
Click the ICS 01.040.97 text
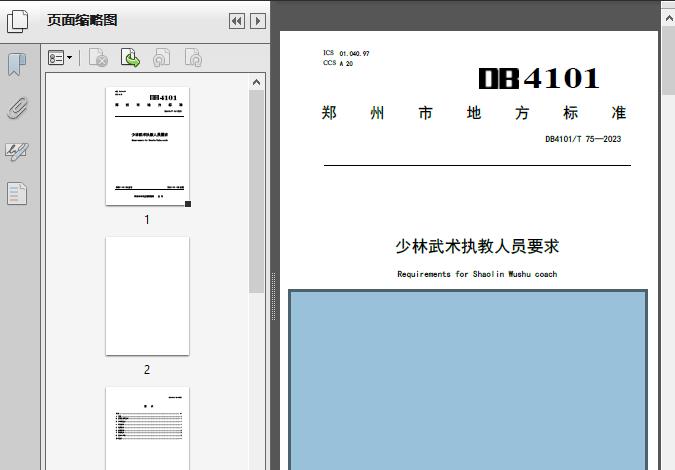coord(346,53)
